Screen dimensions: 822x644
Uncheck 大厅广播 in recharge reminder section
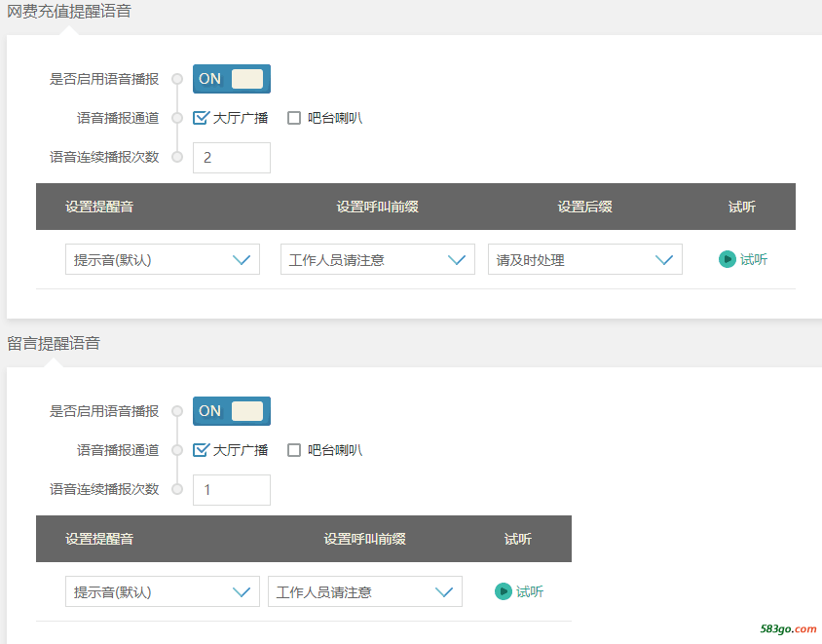201,118
